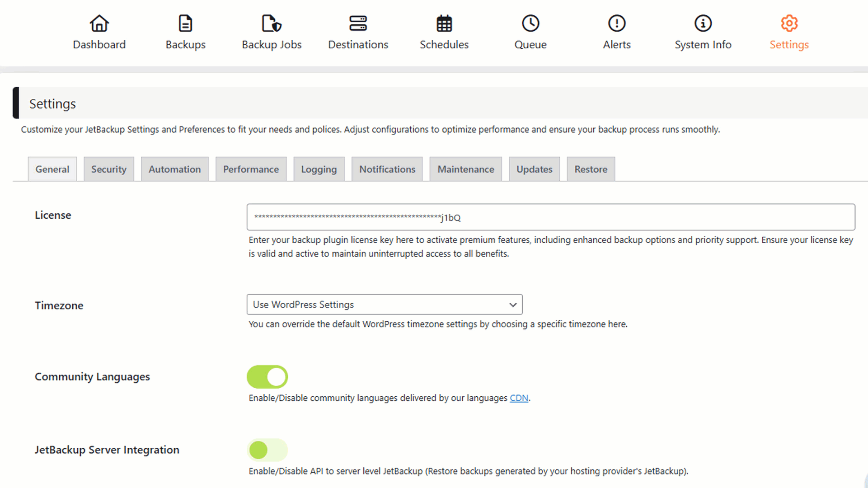Open the Performance tab

click(x=251, y=169)
